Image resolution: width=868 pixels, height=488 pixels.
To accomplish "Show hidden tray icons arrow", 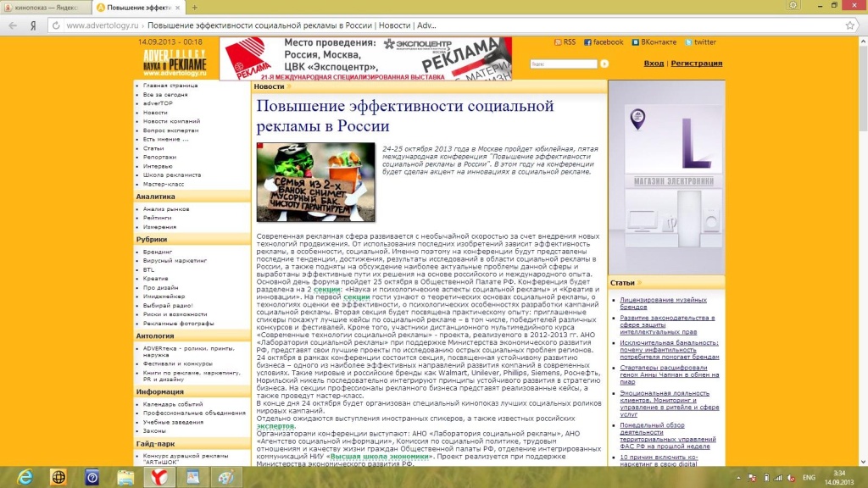I will pyautogui.click(x=738, y=478).
